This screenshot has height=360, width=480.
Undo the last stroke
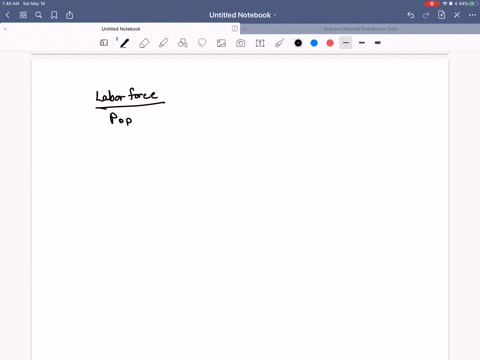(x=411, y=15)
